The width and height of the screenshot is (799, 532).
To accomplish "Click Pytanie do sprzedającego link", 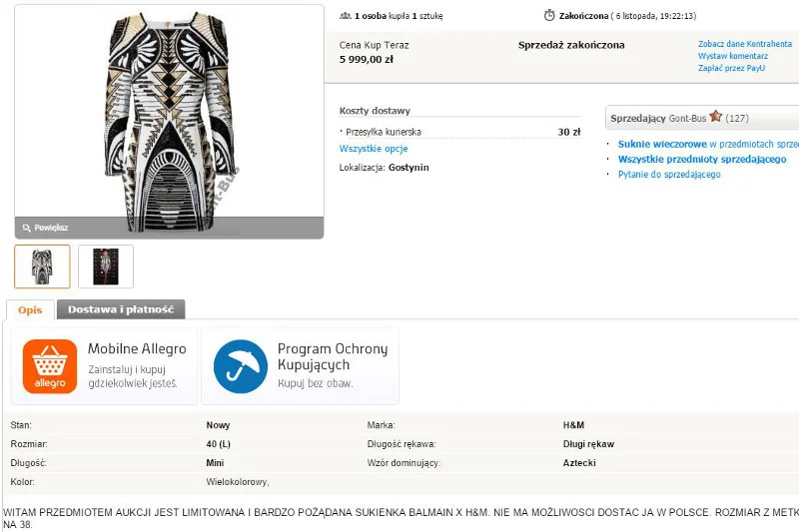I will click(669, 174).
